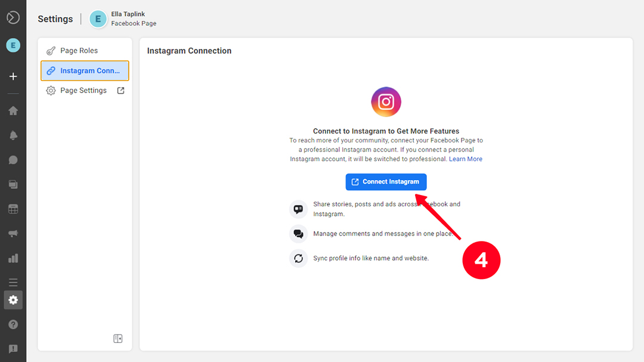Click the Settings page title
This screenshot has height=362, width=644.
pyautogui.click(x=55, y=19)
